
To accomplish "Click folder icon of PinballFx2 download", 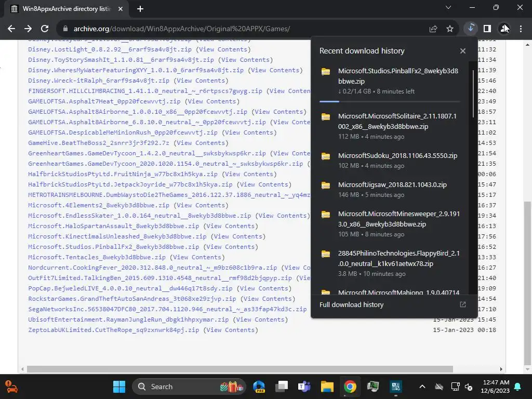I will point(326,71).
